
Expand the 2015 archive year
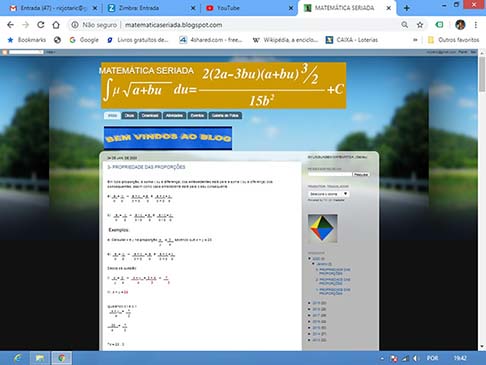(310, 328)
